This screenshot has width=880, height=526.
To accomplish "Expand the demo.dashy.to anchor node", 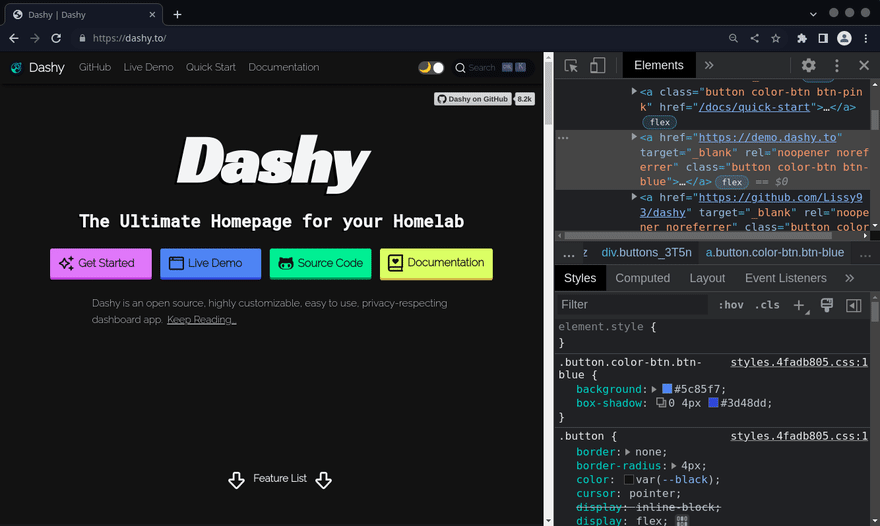I will pyautogui.click(x=634, y=137).
